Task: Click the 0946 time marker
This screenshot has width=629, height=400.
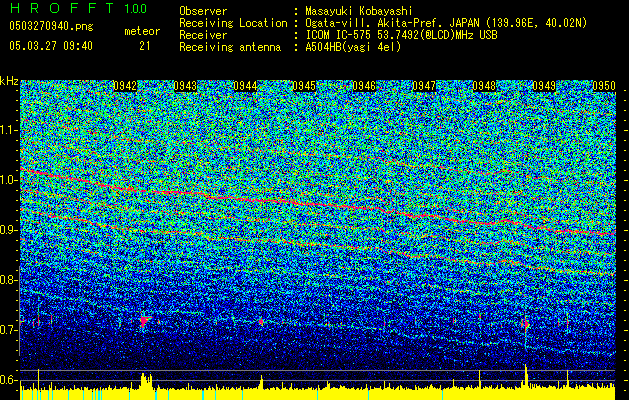Action: point(364,86)
